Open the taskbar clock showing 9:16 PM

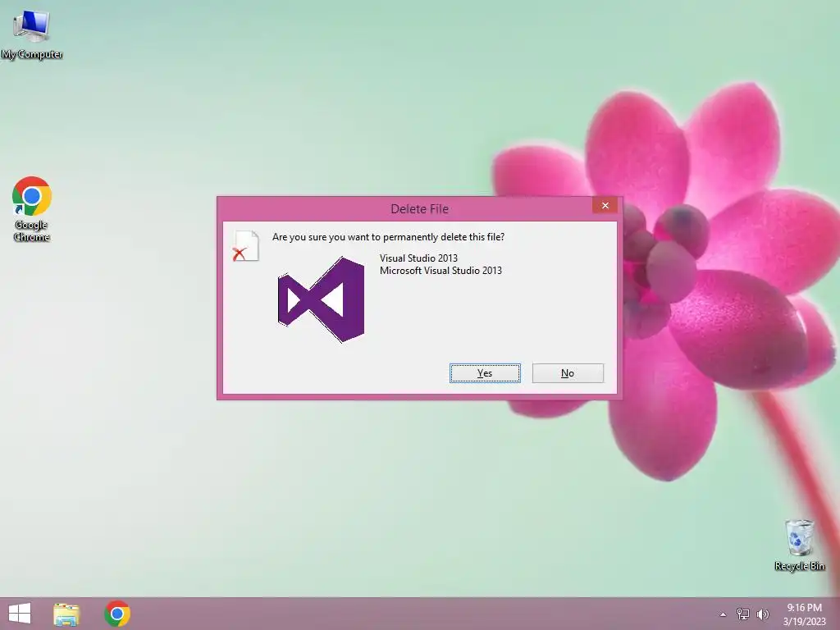click(804, 614)
